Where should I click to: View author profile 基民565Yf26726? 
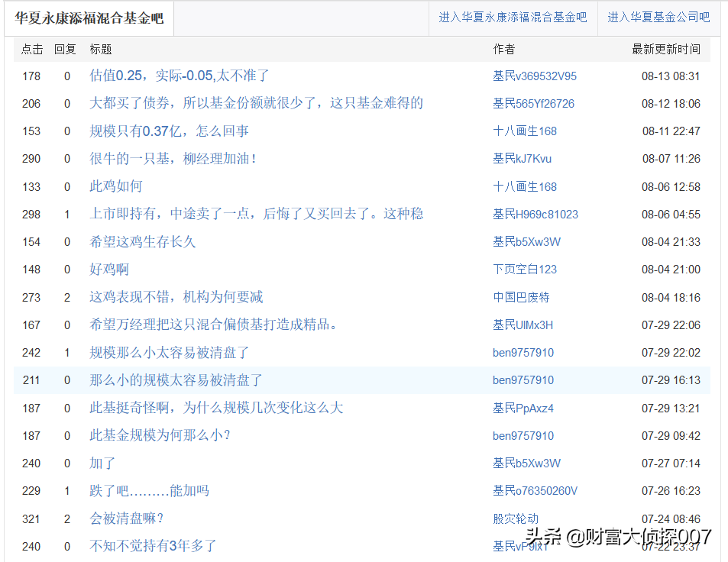pyautogui.click(x=533, y=104)
